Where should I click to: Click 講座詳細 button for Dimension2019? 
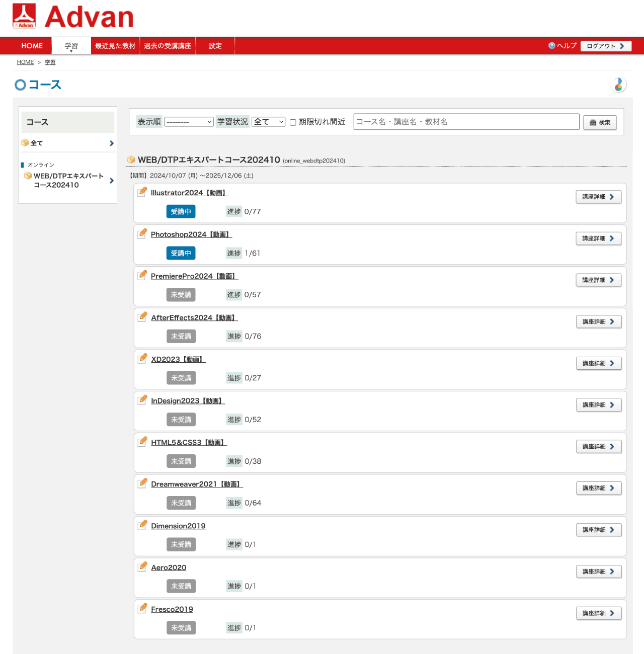click(599, 530)
